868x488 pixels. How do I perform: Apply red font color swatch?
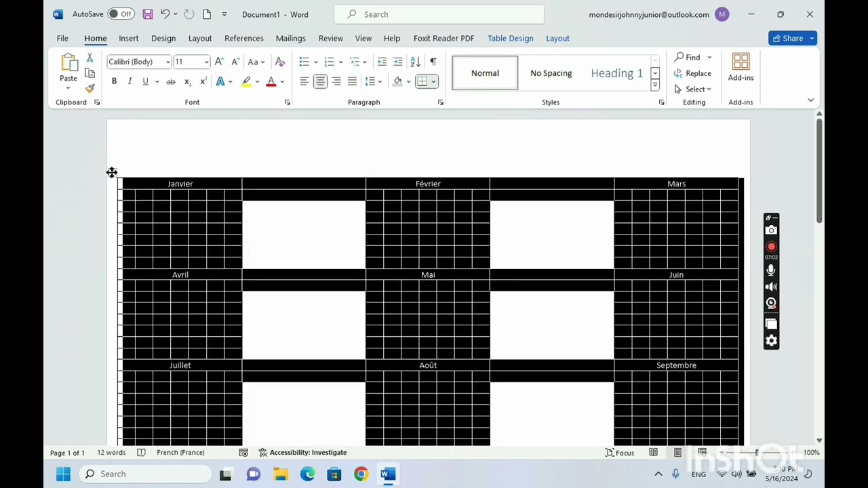point(271,81)
